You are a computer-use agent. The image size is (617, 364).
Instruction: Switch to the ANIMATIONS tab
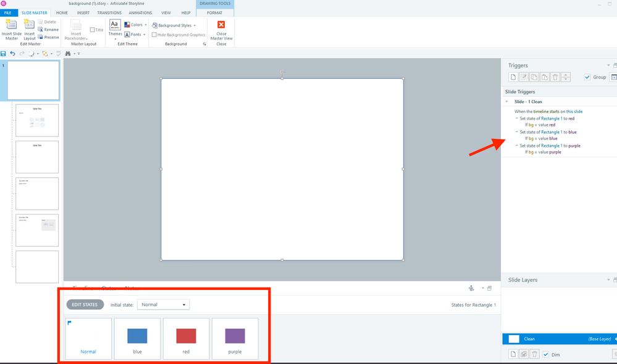tap(140, 13)
